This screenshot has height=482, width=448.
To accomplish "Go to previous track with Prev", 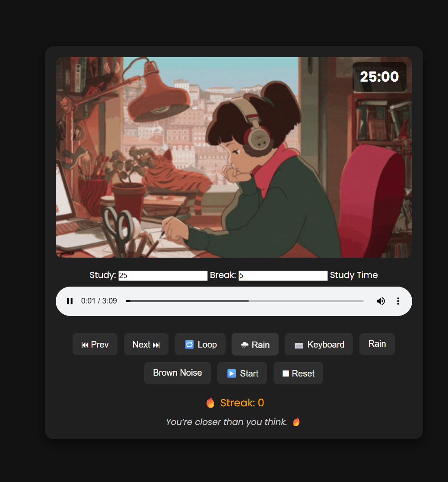I will 95,344.
